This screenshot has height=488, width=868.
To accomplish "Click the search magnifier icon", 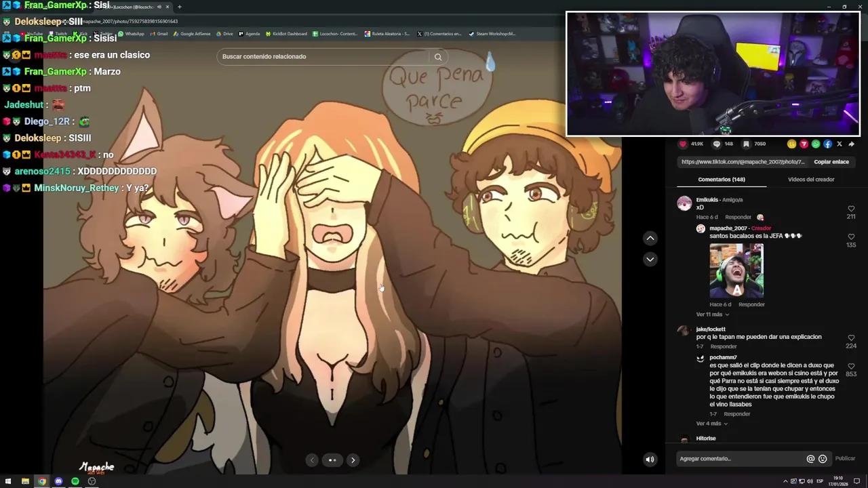I will (438, 57).
